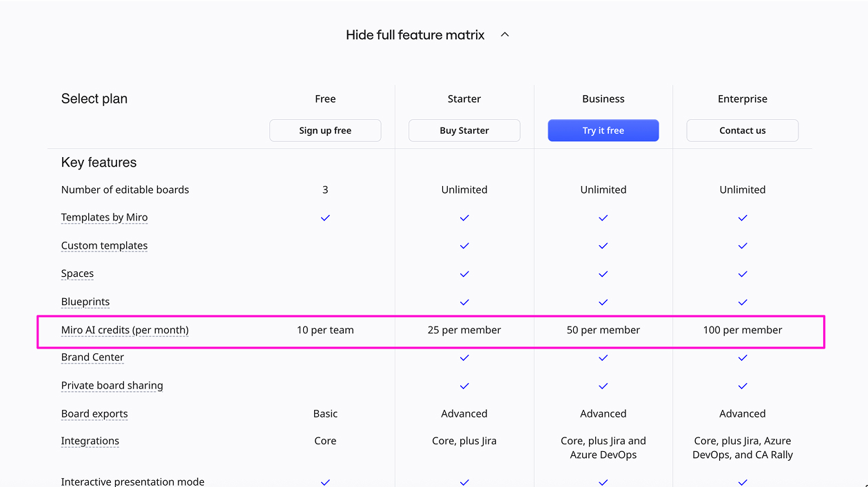Click Starter checkmark for Brand Center
This screenshot has width=868, height=487.
point(464,358)
